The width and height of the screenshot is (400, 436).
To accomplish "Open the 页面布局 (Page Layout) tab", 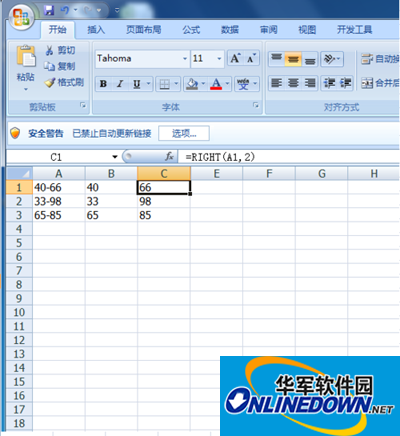I will [144, 30].
